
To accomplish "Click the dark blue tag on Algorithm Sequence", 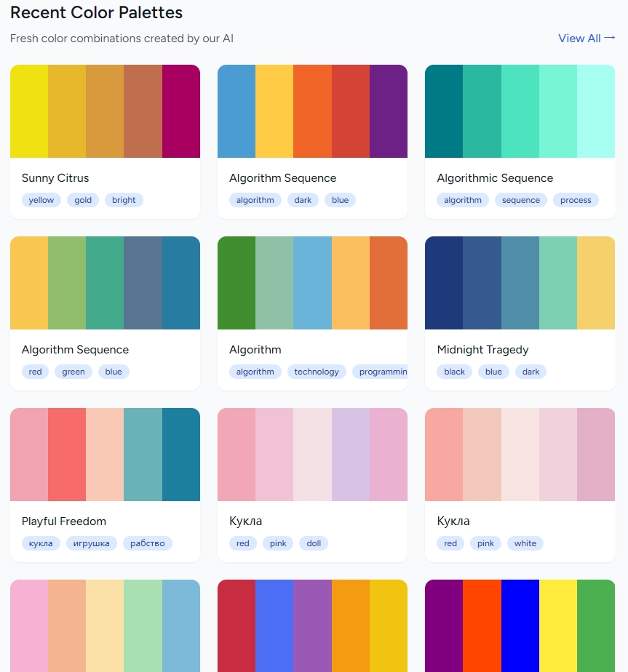I will [x=340, y=200].
